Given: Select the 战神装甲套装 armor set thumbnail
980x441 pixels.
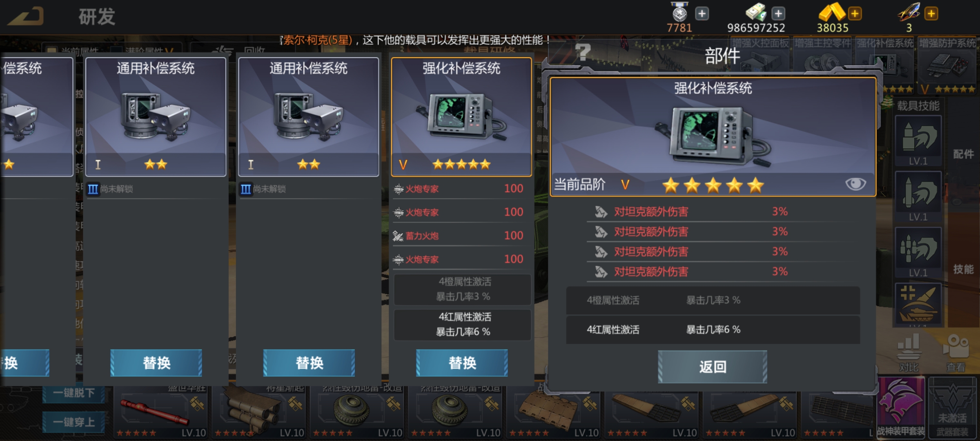Looking at the screenshot, I should 901,408.
